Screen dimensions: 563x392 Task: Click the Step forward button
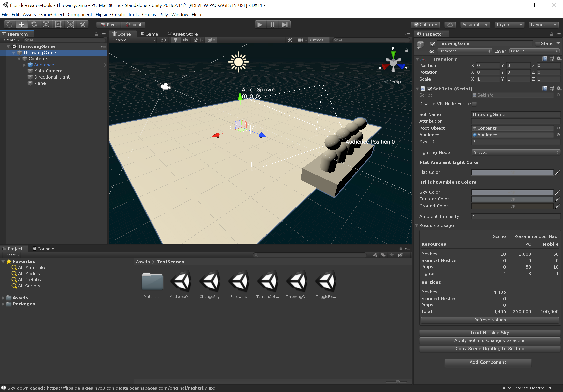coord(285,25)
